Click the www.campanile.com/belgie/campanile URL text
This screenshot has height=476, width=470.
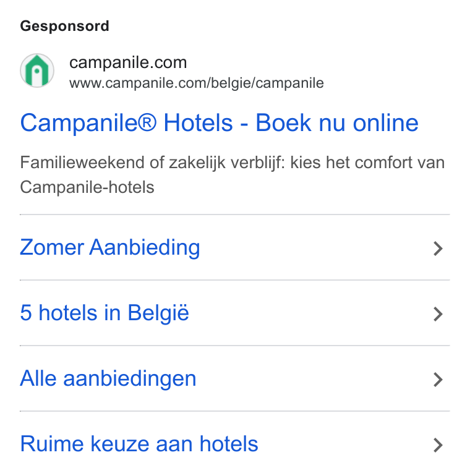point(197,83)
